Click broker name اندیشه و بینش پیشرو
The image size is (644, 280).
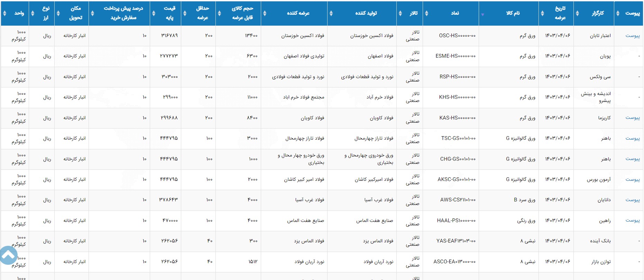point(596,97)
